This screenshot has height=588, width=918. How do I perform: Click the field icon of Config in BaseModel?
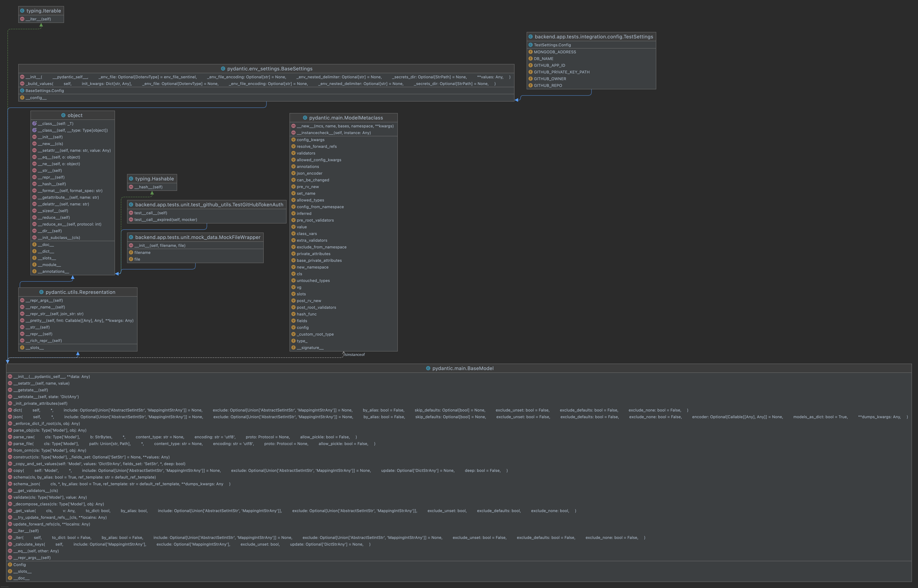[x=10, y=565]
